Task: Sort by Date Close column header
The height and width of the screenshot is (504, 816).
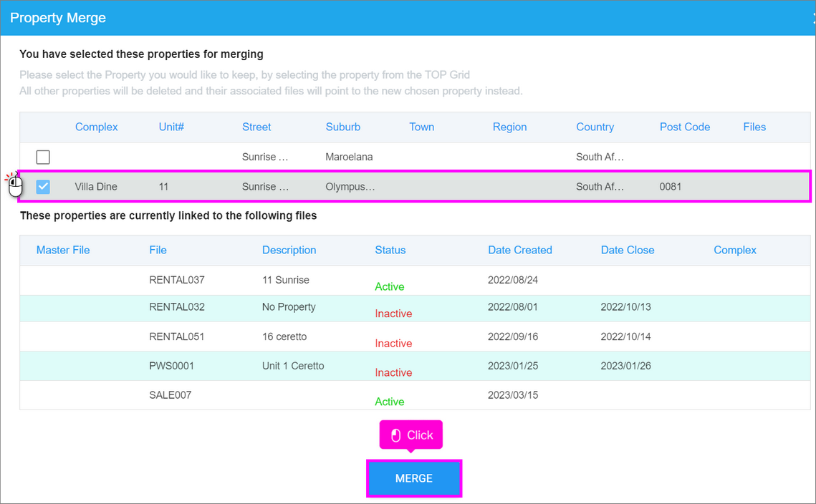Action: 628,250
